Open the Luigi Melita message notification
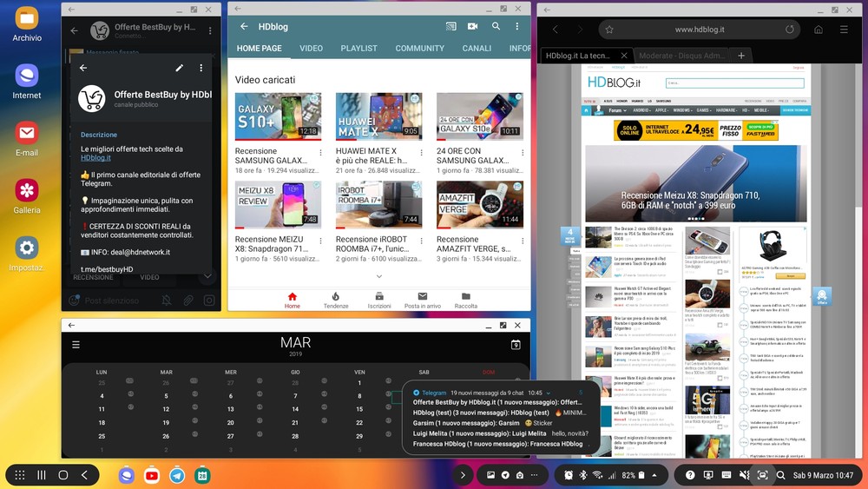The width and height of the screenshot is (868, 489). 501,433
